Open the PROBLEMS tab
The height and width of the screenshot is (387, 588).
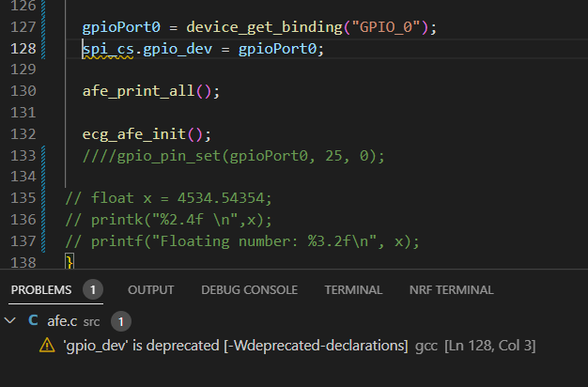41,290
